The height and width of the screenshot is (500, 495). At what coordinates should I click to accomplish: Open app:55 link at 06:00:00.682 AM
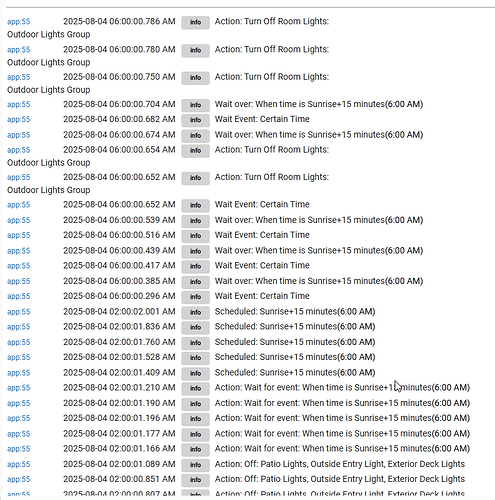click(x=19, y=119)
